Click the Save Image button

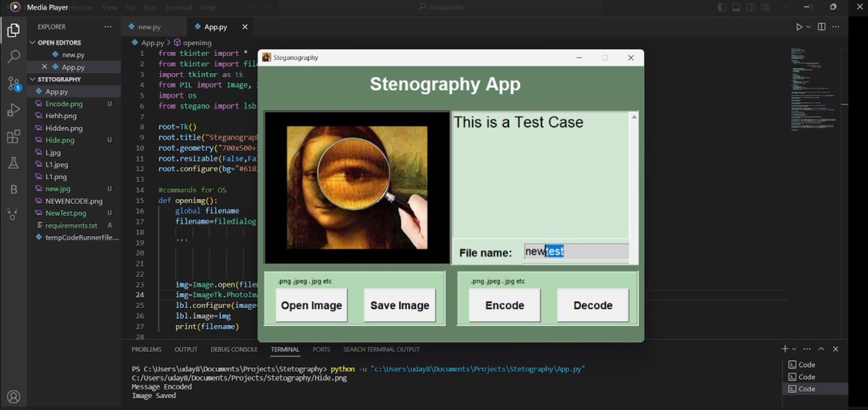399,305
